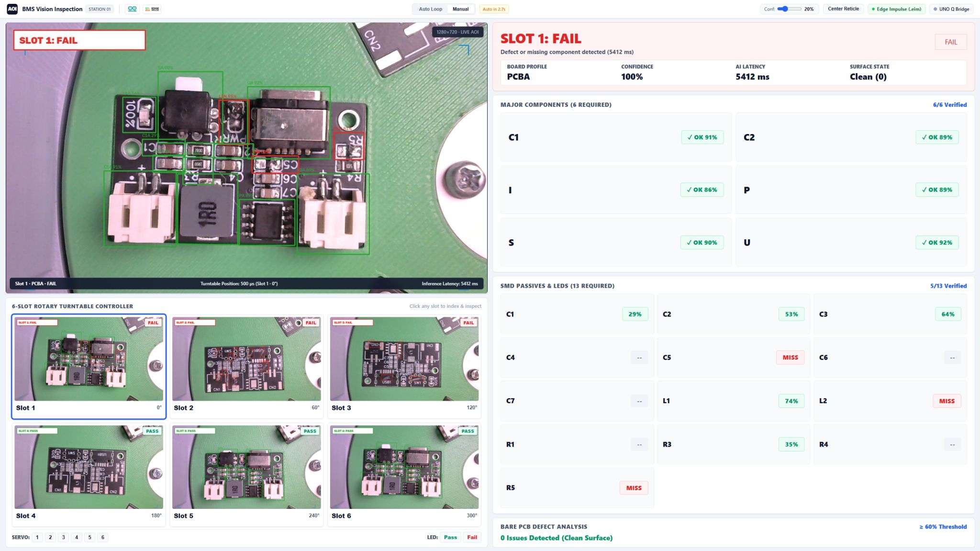Viewport: 980px width, 551px height.
Task: Click the UNO Q Bridge status badge
Action: click(951, 9)
